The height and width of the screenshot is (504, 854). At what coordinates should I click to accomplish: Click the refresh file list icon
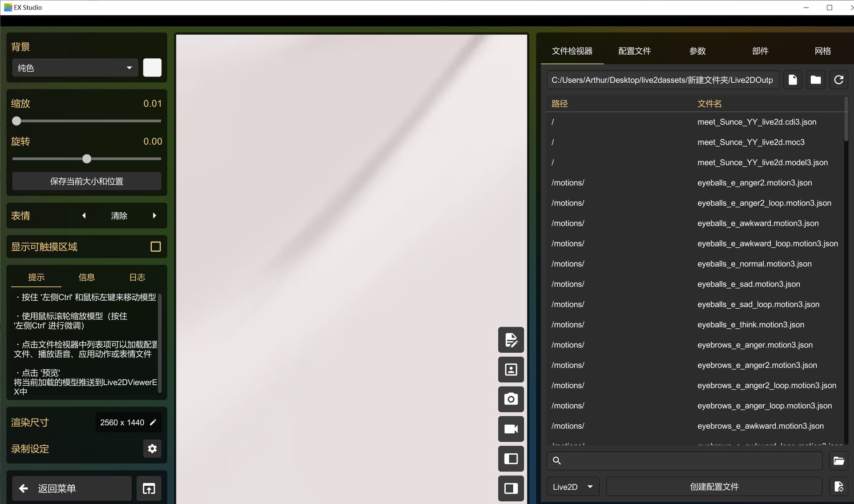tap(838, 80)
